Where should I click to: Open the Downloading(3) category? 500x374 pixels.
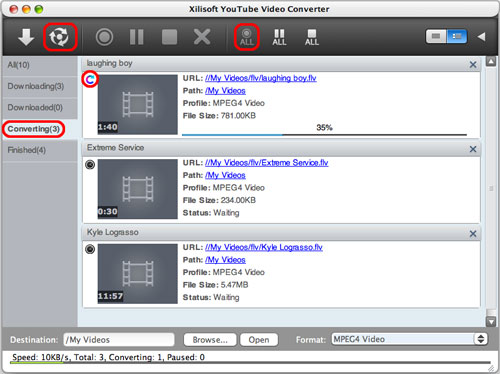pos(40,86)
